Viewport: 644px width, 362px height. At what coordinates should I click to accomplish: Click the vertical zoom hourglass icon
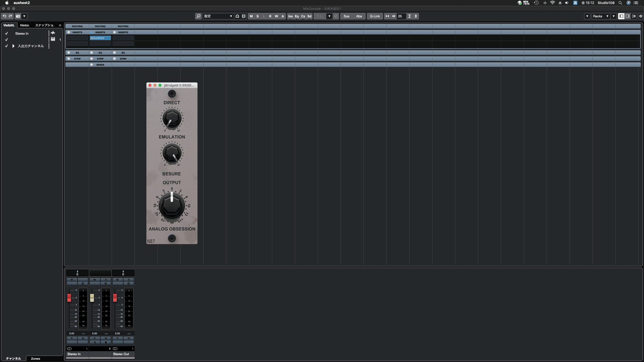click(x=410, y=16)
